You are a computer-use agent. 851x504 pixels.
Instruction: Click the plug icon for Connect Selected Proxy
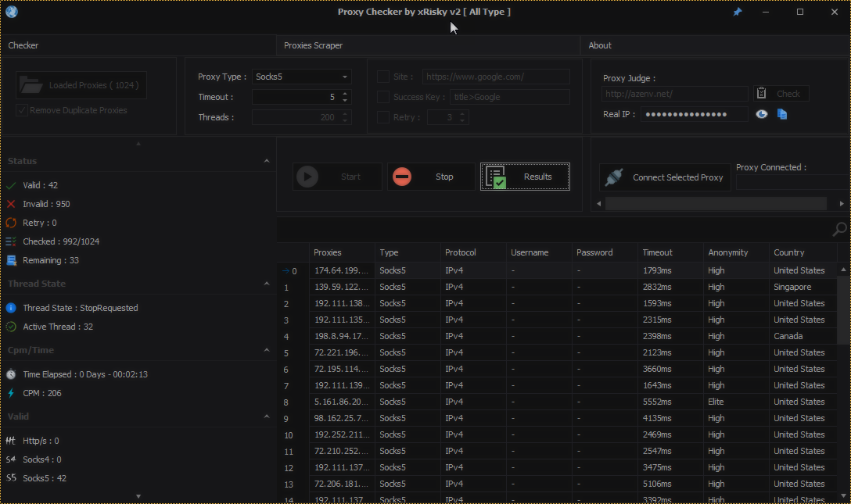tap(614, 177)
